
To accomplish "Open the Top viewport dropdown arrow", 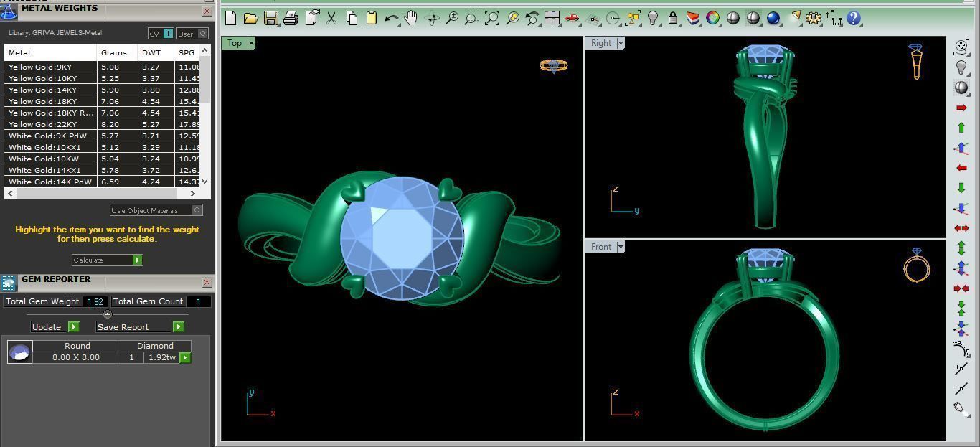I will coord(251,43).
